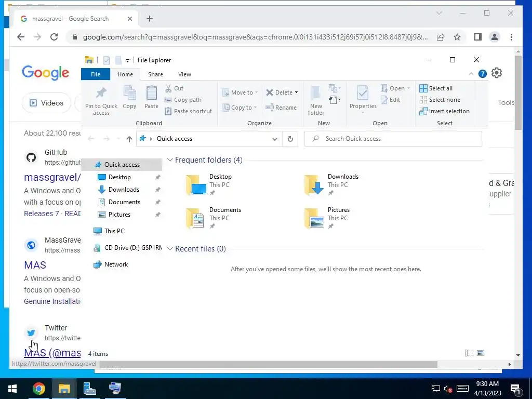The width and height of the screenshot is (532, 399).
Task: Expand address bar history dropdown
Action: click(275, 139)
